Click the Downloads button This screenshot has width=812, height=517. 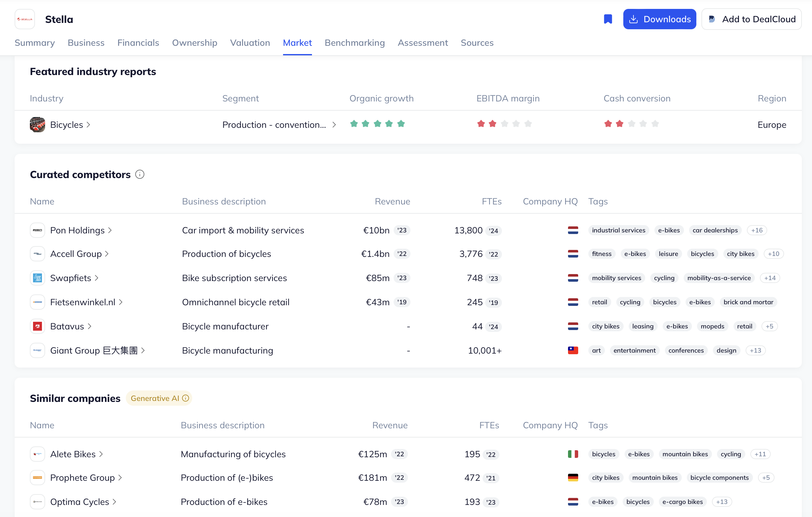(659, 19)
